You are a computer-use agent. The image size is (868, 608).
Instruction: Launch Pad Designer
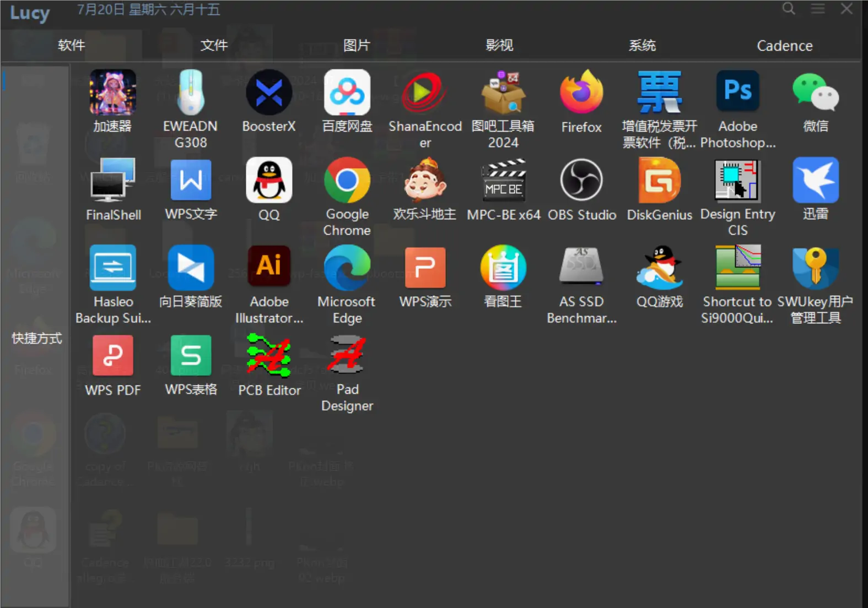(347, 356)
